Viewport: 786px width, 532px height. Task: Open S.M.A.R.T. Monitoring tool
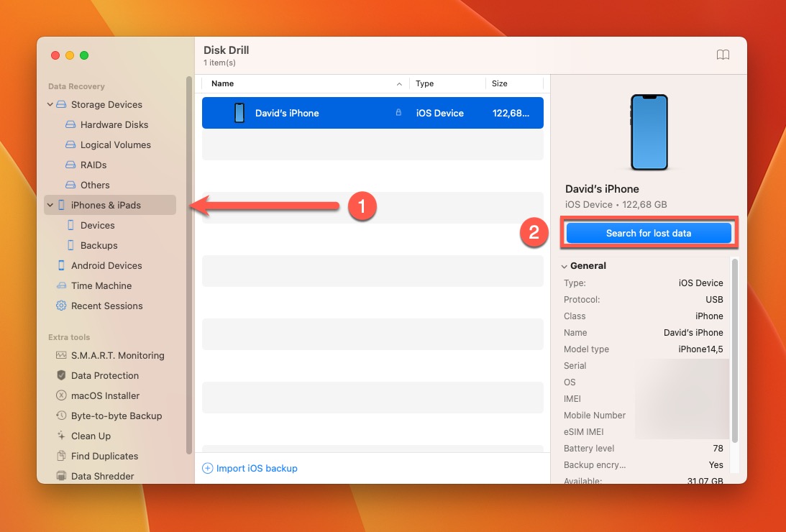pyautogui.click(x=117, y=355)
